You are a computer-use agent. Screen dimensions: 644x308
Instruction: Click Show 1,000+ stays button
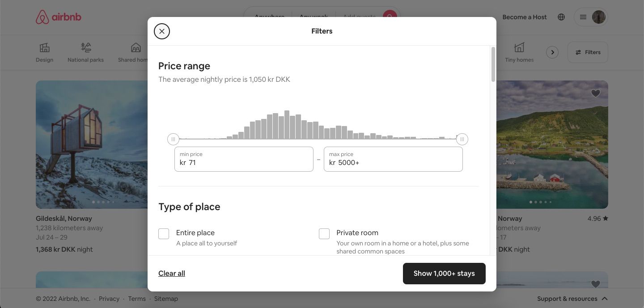[444, 274]
